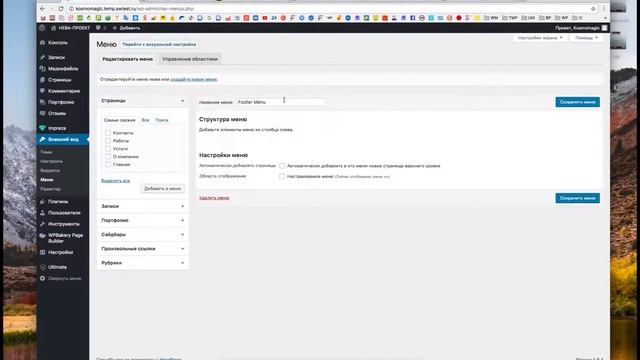Open Chrome three-dot menu

coord(604,9)
